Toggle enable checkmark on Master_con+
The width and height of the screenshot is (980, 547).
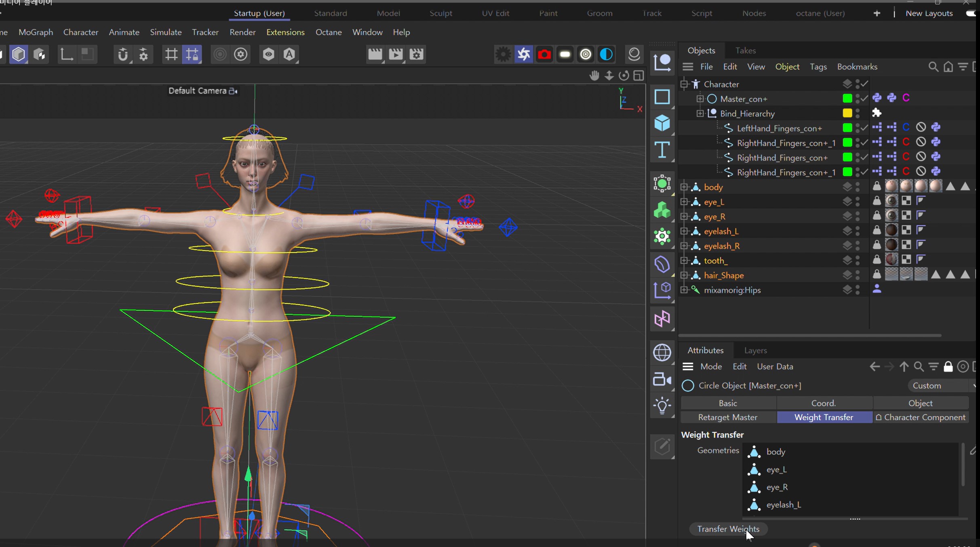[x=864, y=99]
